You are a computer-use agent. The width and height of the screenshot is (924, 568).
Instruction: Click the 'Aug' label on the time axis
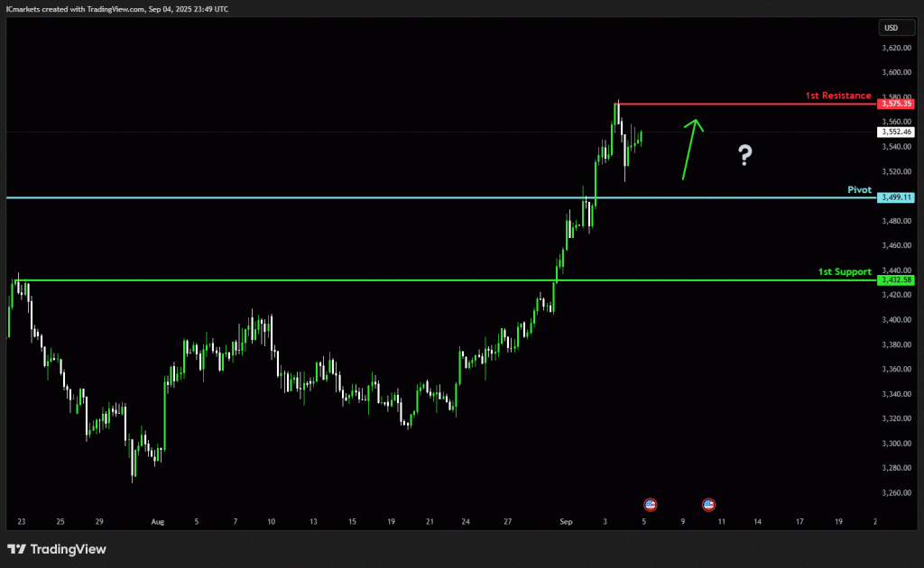pyautogui.click(x=157, y=521)
